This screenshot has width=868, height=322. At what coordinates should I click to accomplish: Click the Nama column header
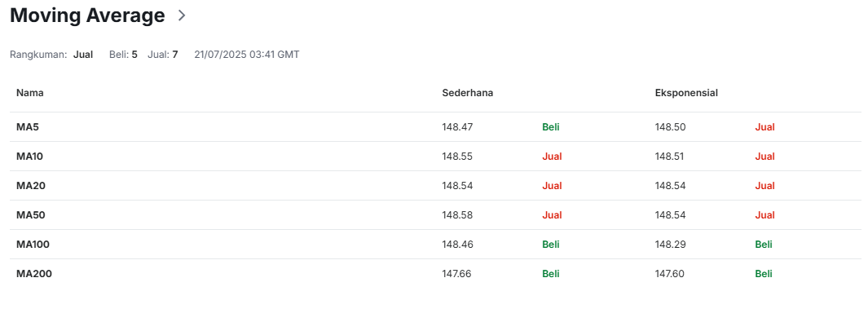pos(30,93)
